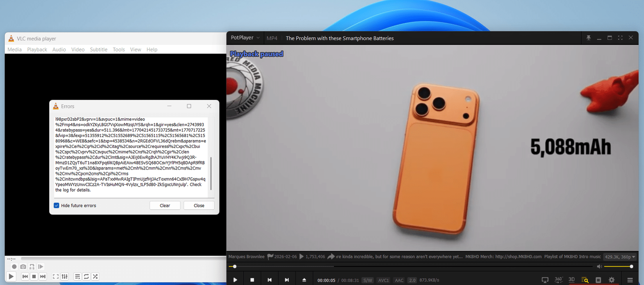Open VLC Tools menu

(x=119, y=50)
